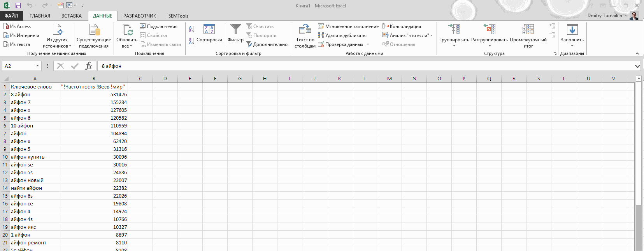Click the Save icon in quick access toolbar
Screen dimensions: 644x251
pos(18,5)
